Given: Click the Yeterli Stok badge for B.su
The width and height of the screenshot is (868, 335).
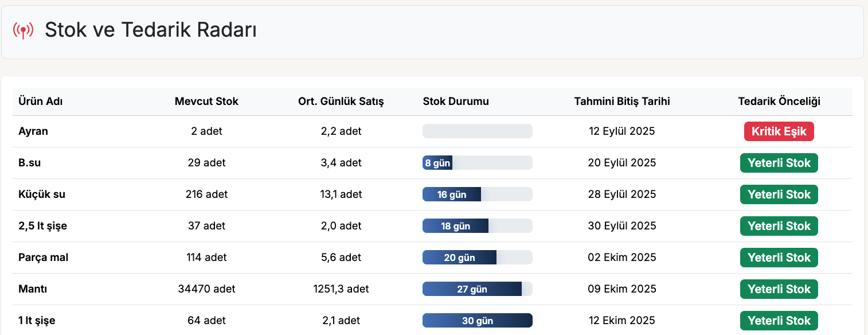Looking at the screenshot, I should tap(779, 162).
